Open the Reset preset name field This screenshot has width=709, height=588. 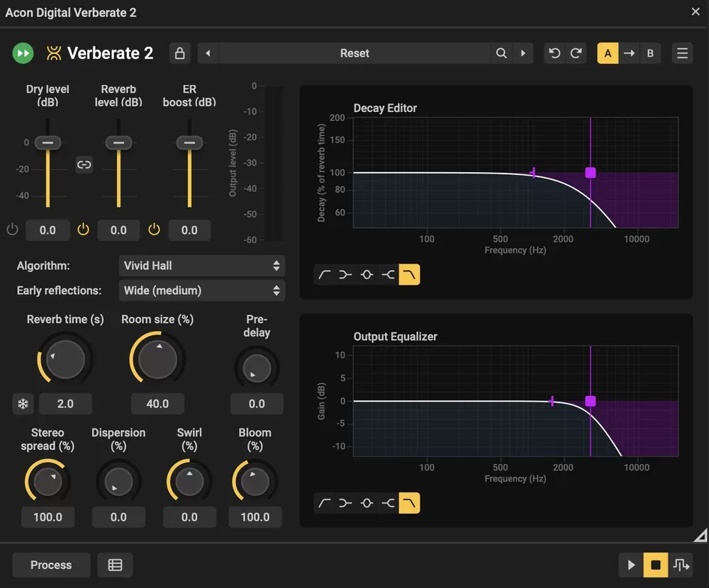[x=354, y=53]
